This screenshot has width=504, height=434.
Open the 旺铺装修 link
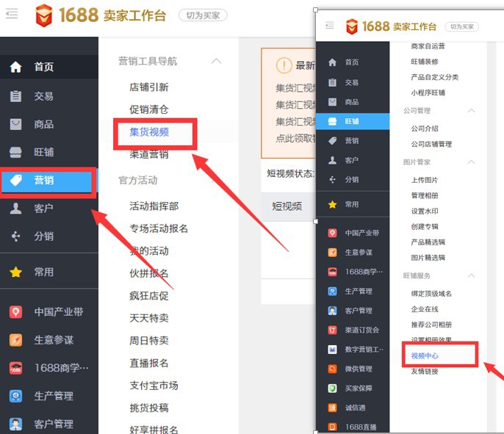coord(425,62)
